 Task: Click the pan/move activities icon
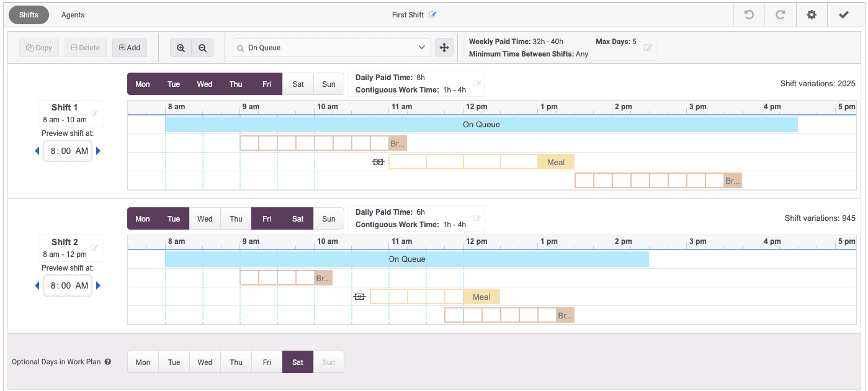[x=444, y=47]
